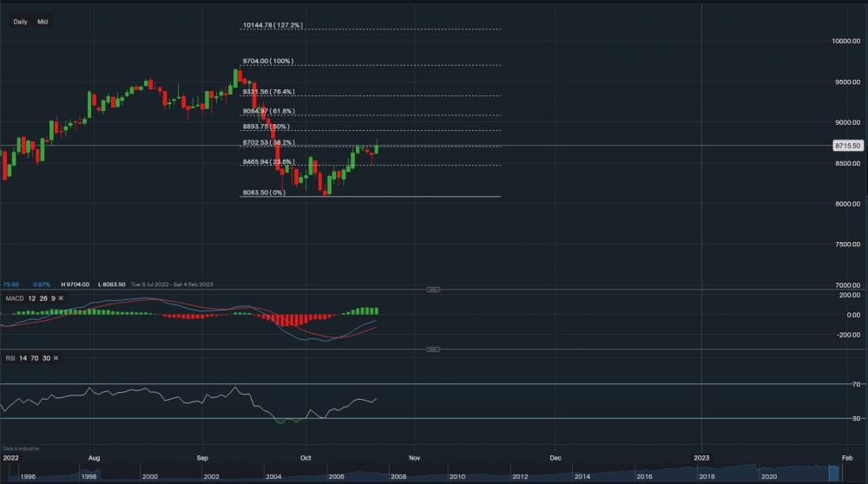Close the RSI indicator panel
868x484 pixels.
click(56, 358)
